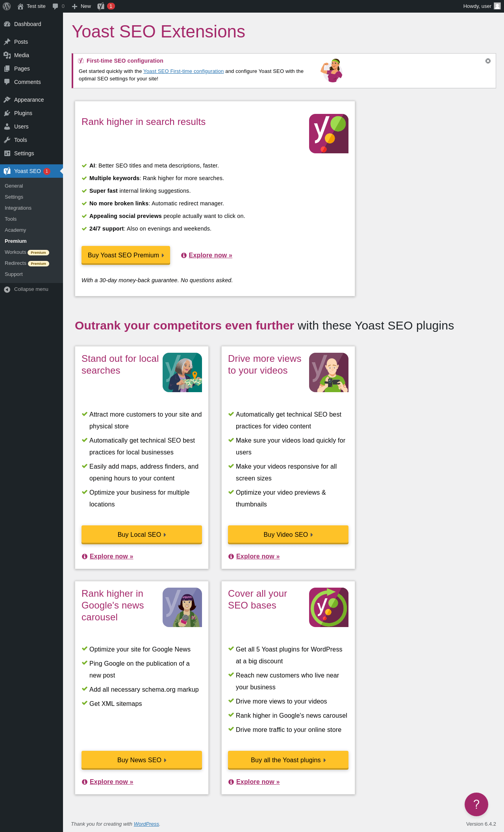This screenshot has width=504, height=832.
Task: Click "24/7 support" feature line
Action: [150, 229]
